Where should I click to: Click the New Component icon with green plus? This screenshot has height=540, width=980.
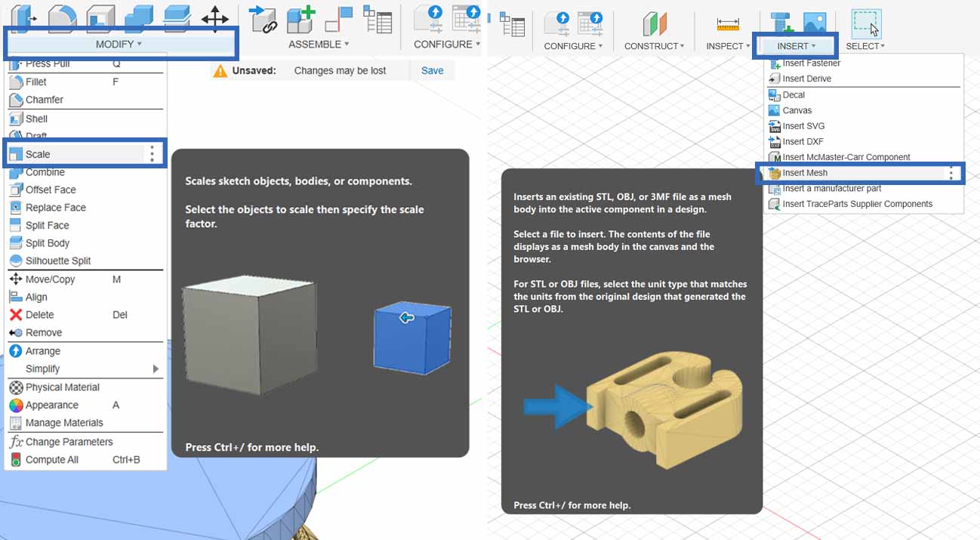tap(301, 18)
